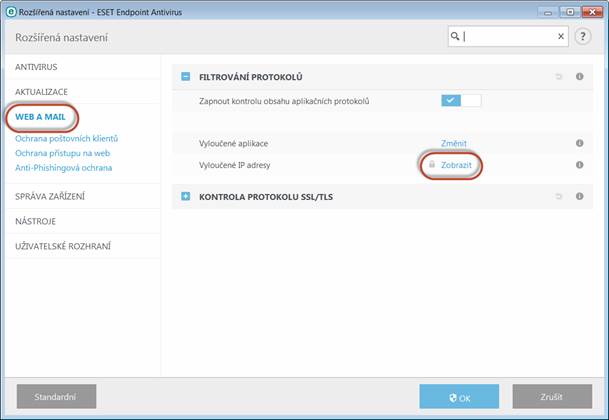Click Změnit link for Vyloučené aplikace
This screenshot has width=609, height=420.
click(454, 143)
